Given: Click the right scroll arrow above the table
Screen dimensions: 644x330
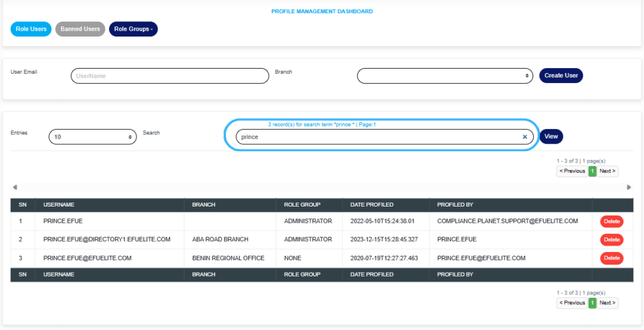Looking at the screenshot, I should (628, 187).
